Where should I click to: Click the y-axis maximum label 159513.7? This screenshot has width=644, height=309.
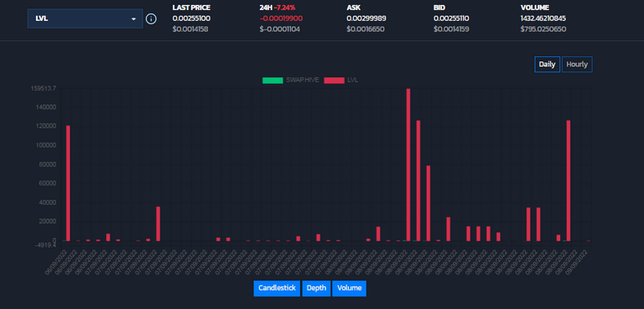coord(44,88)
